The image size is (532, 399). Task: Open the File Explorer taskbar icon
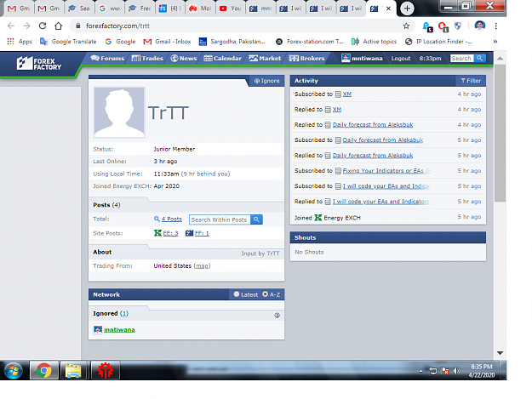pyautogui.click(x=73, y=370)
